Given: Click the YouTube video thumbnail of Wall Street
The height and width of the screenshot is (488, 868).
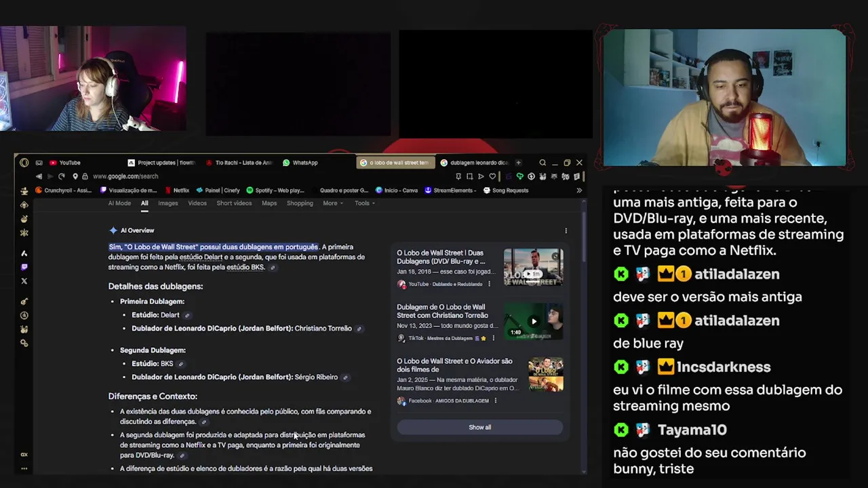Looking at the screenshot, I should [533, 267].
